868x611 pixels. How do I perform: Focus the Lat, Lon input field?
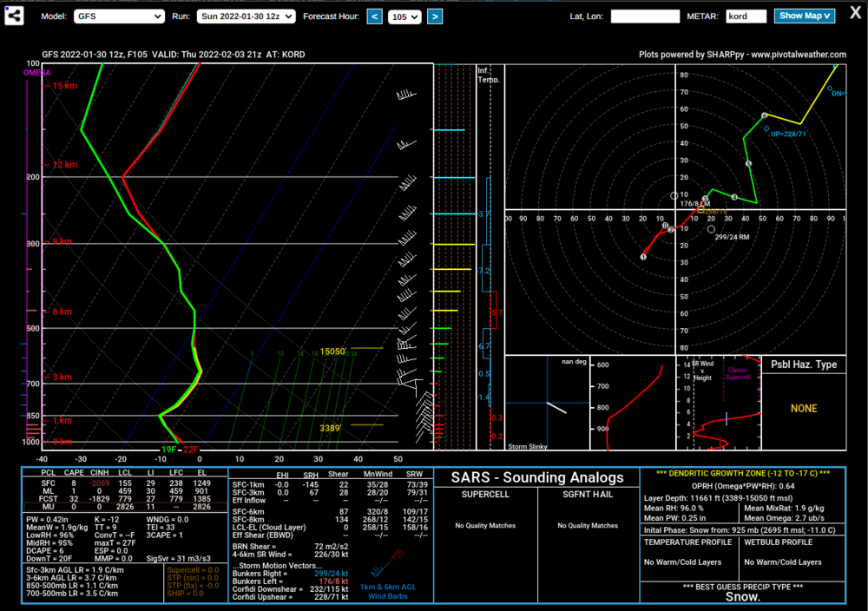645,16
